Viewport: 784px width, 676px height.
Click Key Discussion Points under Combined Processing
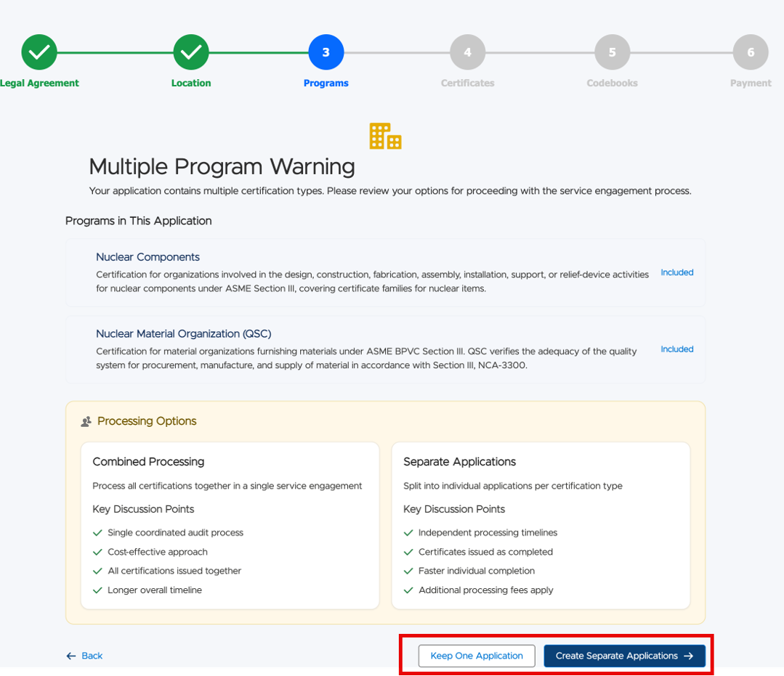(x=143, y=509)
